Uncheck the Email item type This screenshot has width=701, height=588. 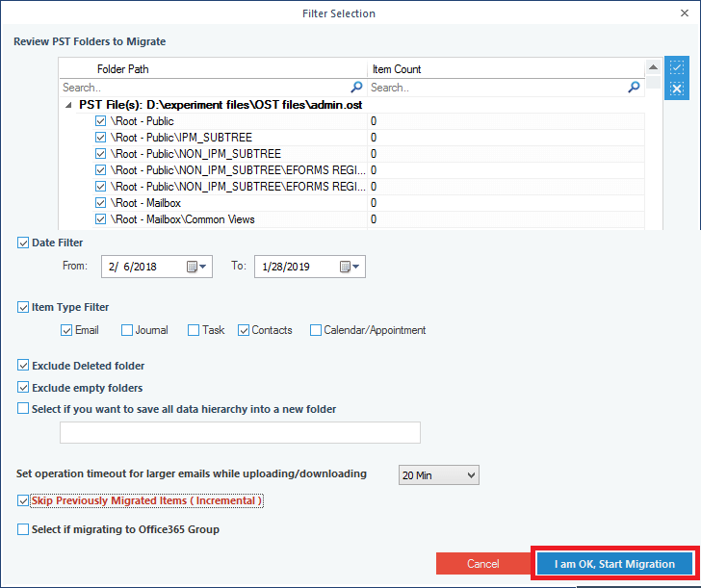[66, 330]
